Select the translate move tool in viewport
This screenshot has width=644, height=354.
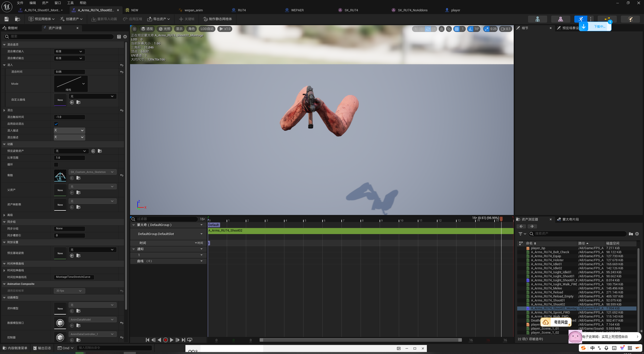[x=422, y=29]
